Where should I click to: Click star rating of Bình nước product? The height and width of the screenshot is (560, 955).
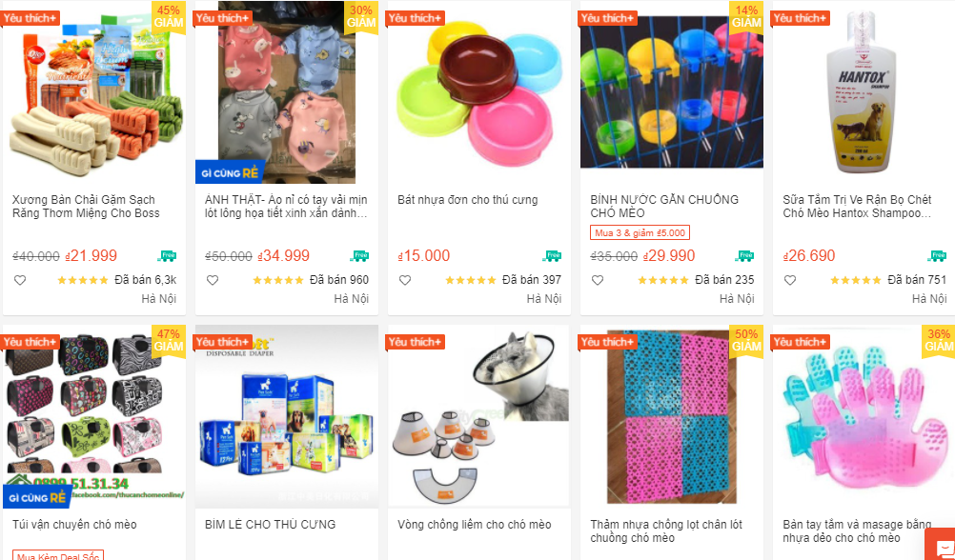662,280
